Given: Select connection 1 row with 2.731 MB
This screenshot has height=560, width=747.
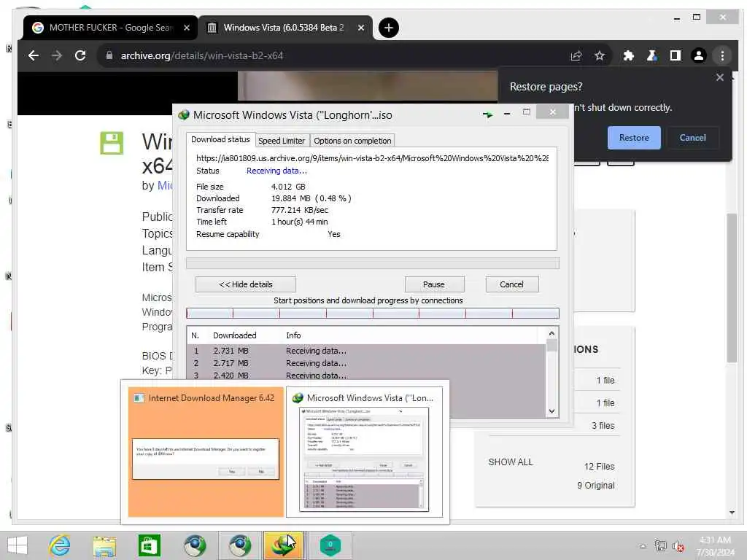Looking at the screenshot, I should click(366, 351).
